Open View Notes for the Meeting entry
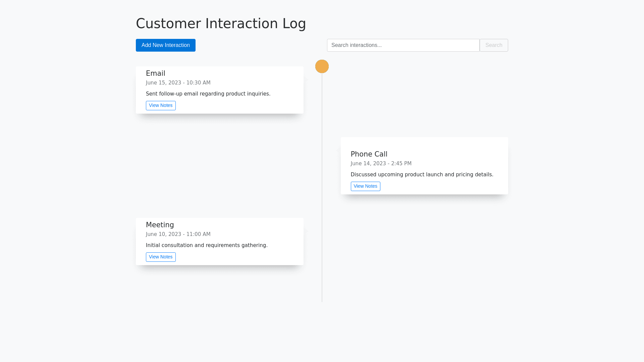 161,257
